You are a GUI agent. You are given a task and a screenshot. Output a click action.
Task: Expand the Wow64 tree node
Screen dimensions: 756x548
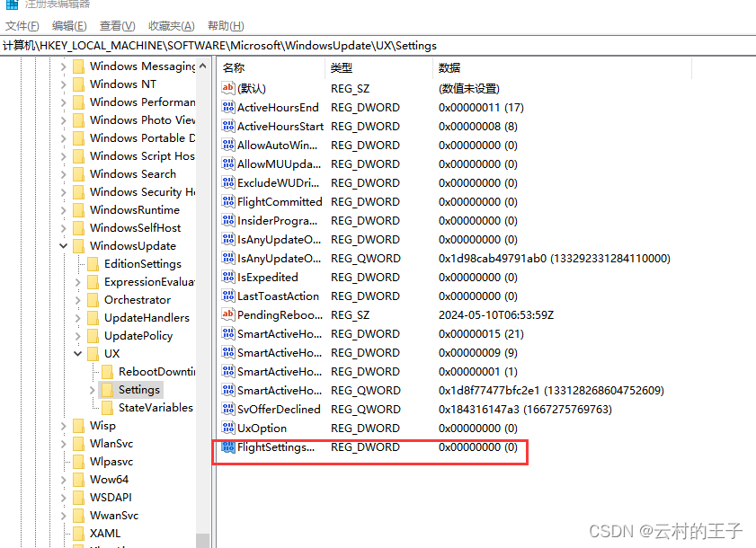tap(63, 480)
